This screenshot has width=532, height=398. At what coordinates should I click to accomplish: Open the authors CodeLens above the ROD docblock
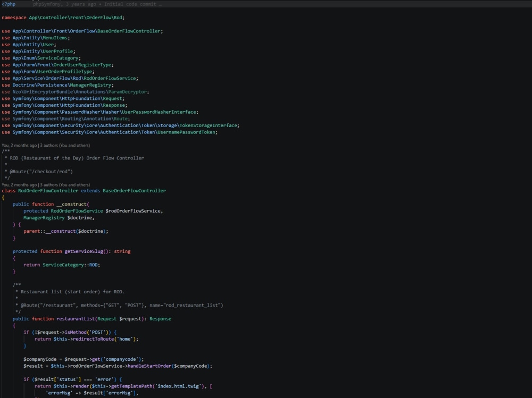(x=46, y=146)
